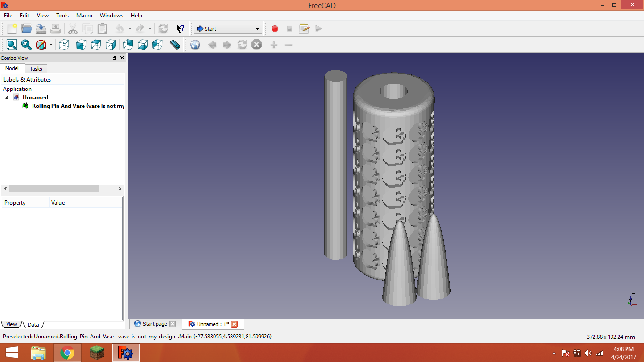Open the Windows menu
This screenshot has height=362, width=644.
click(x=111, y=16)
